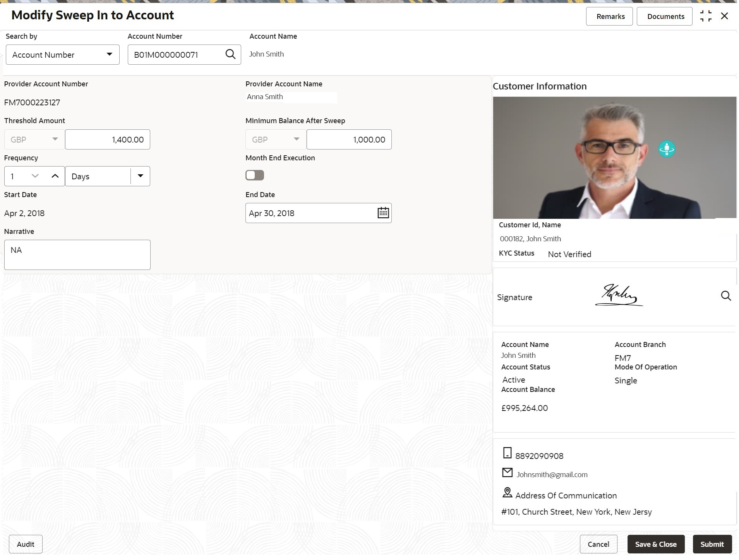Click the collapse-screen icon beside Documents

pyautogui.click(x=706, y=16)
